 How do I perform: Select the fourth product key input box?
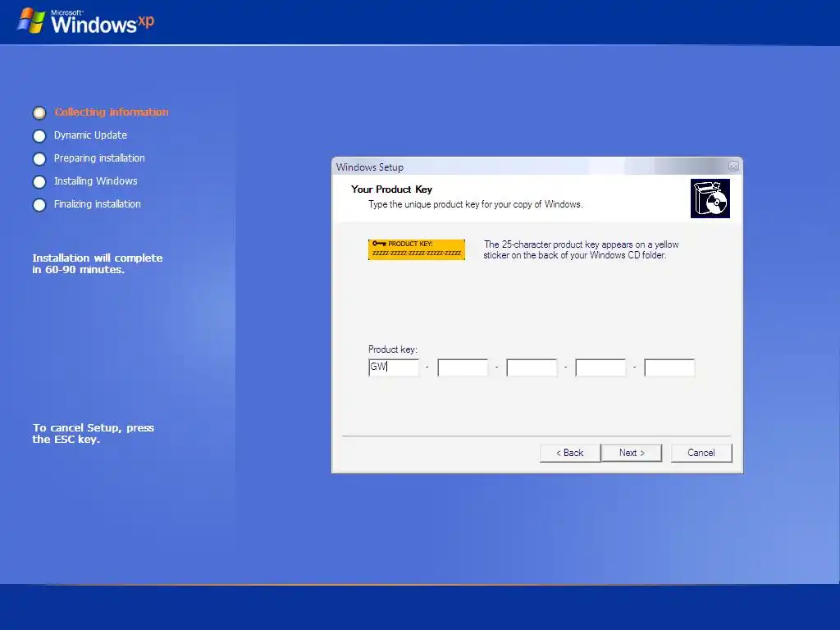click(x=600, y=367)
